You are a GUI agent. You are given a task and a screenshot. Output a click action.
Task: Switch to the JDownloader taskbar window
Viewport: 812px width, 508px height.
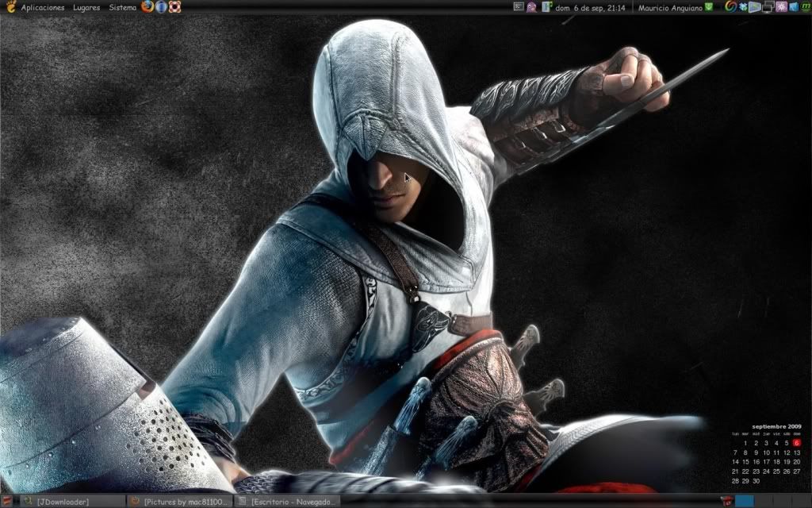click(72, 502)
